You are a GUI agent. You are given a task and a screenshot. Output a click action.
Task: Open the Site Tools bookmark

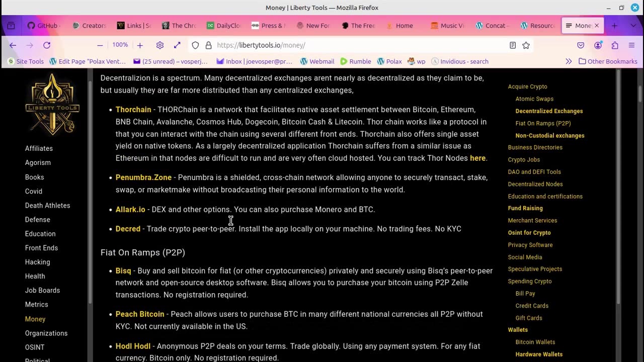(x=25, y=61)
